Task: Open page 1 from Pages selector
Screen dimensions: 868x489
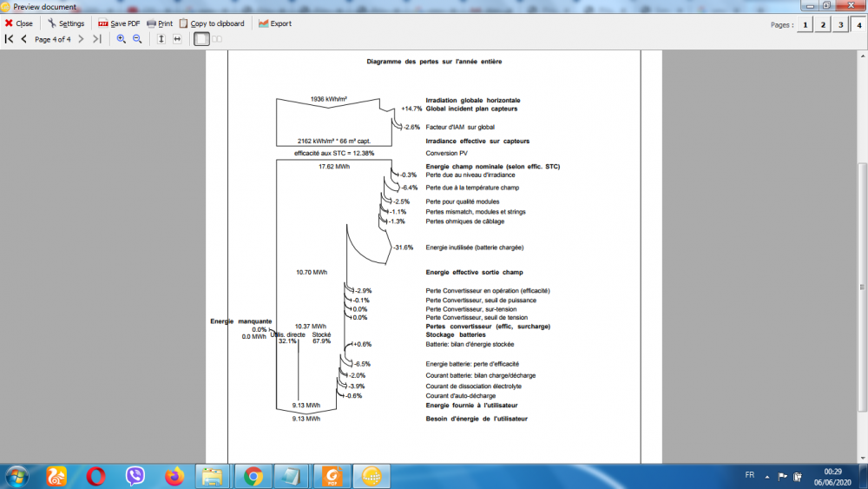Action: pos(806,24)
